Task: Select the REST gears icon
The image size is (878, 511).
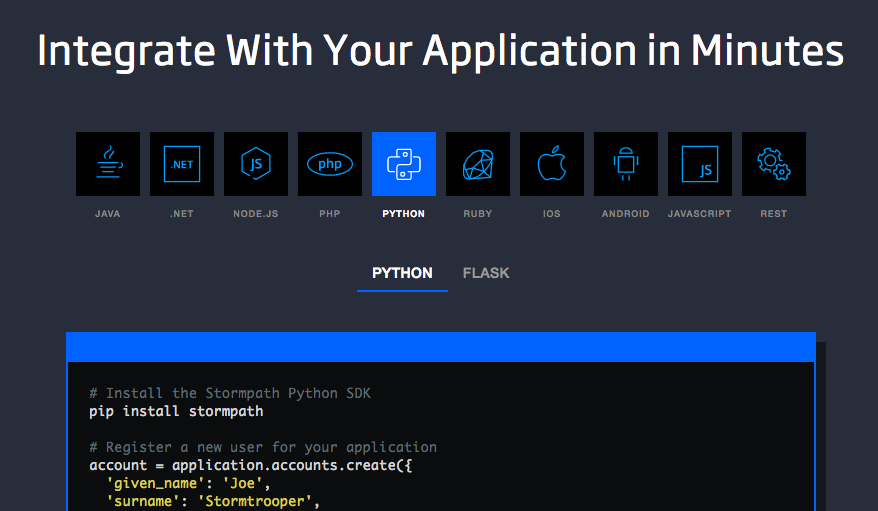Action: click(x=774, y=164)
